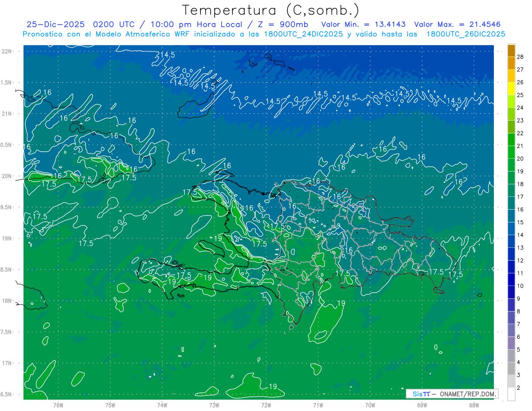Click the "17N" latitude axis label

coord(8,363)
